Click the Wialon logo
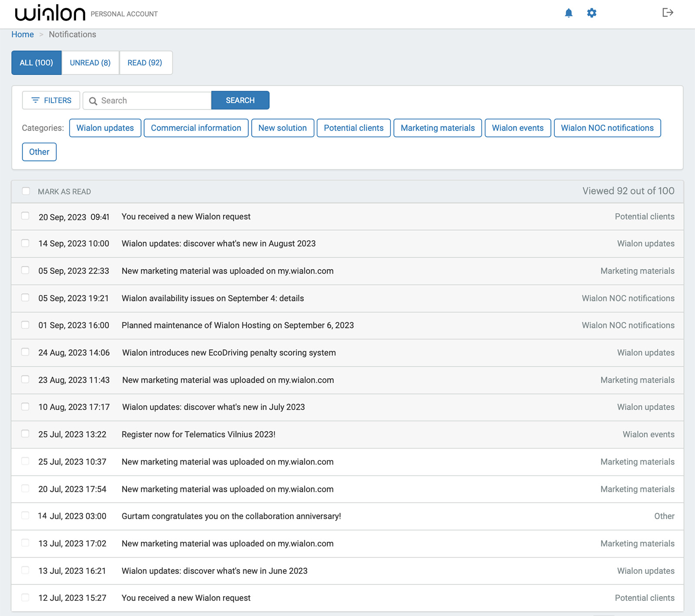The height and width of the screenshot is (616, 695). tap(50, 13)
